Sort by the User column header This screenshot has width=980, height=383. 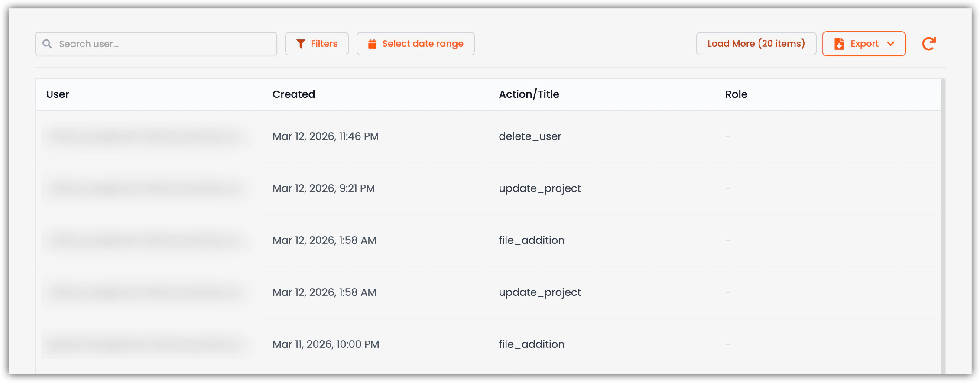(58, 94)
